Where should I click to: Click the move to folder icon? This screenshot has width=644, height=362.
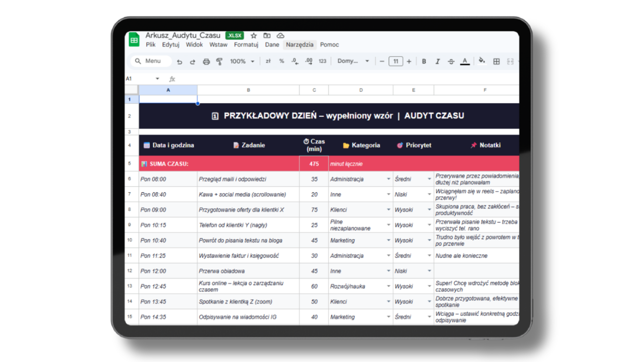(267, 36)
